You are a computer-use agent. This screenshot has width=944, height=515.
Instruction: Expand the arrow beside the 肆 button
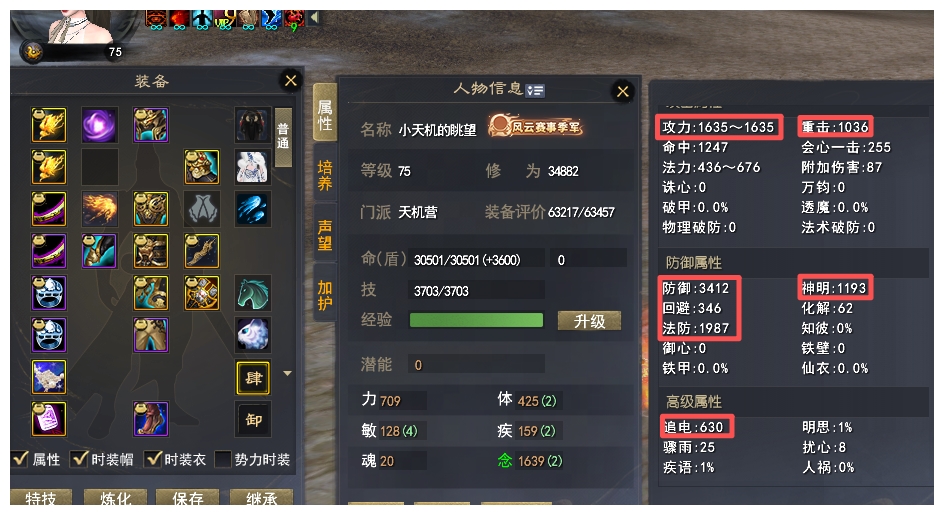tap(288, 373)
